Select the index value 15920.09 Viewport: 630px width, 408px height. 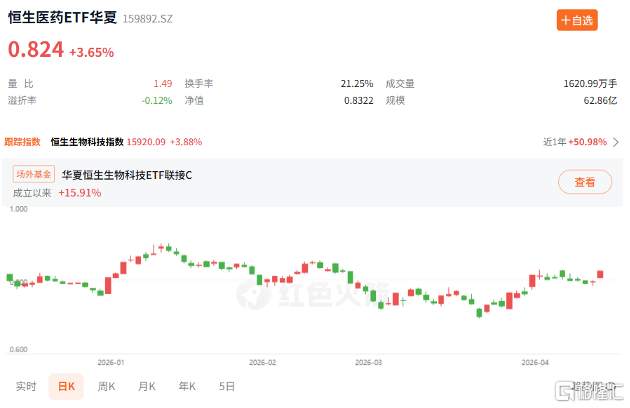(x=146, y=142)
